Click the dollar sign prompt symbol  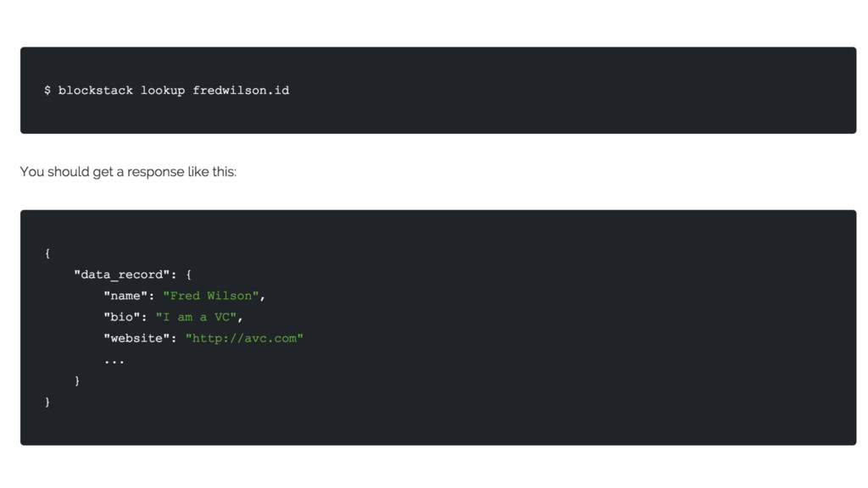[47, 90]
